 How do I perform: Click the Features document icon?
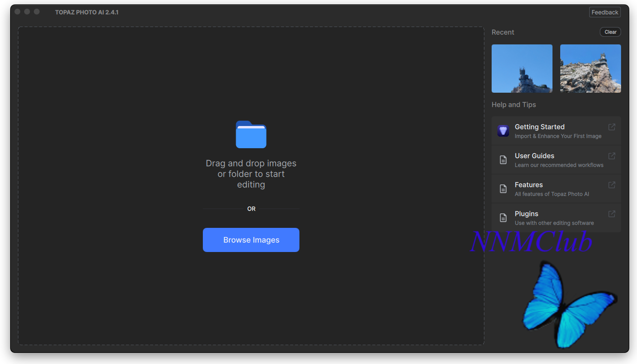point(503,189)
